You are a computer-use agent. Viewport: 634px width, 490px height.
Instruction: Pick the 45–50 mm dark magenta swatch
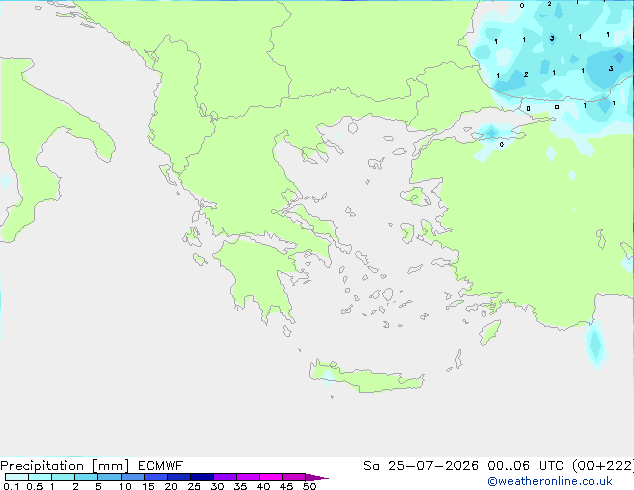pos(294,477)
